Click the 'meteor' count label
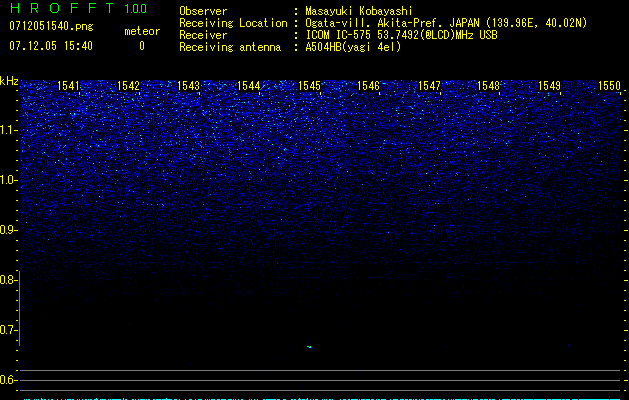 (142, 31)
